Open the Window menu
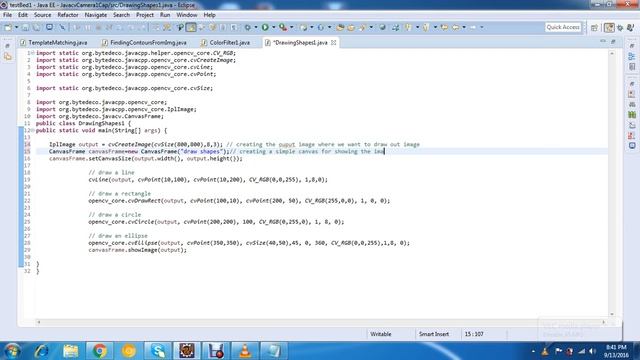 tap(187, 15)
